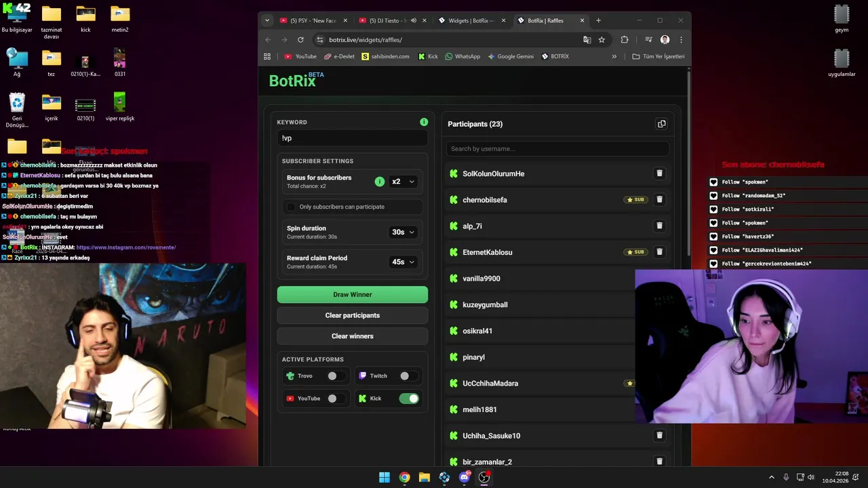868x488 pixels.
Task: Bookmark this page with the star icon
Action: tap(601, 40)
